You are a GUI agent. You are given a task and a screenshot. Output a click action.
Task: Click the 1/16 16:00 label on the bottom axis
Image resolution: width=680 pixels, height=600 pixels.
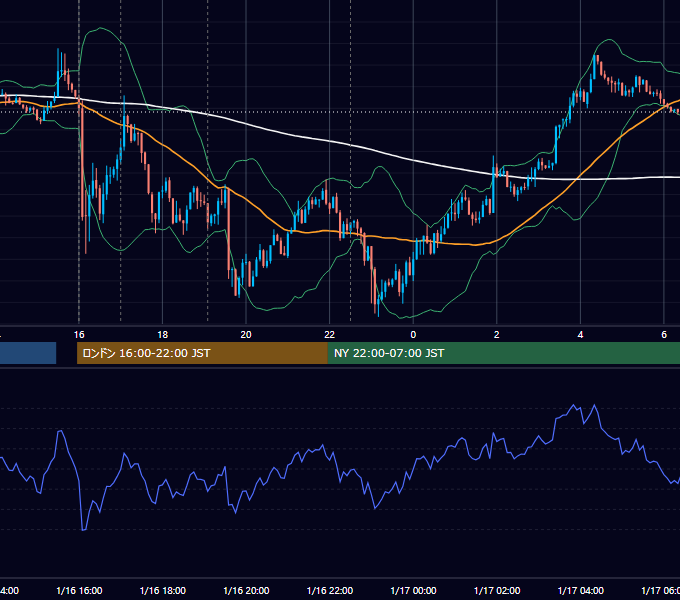pyautogui.click(x=79, y=590)
